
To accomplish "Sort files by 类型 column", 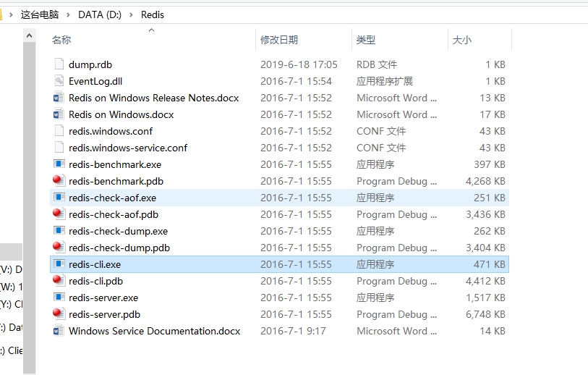I will point(366,40).
